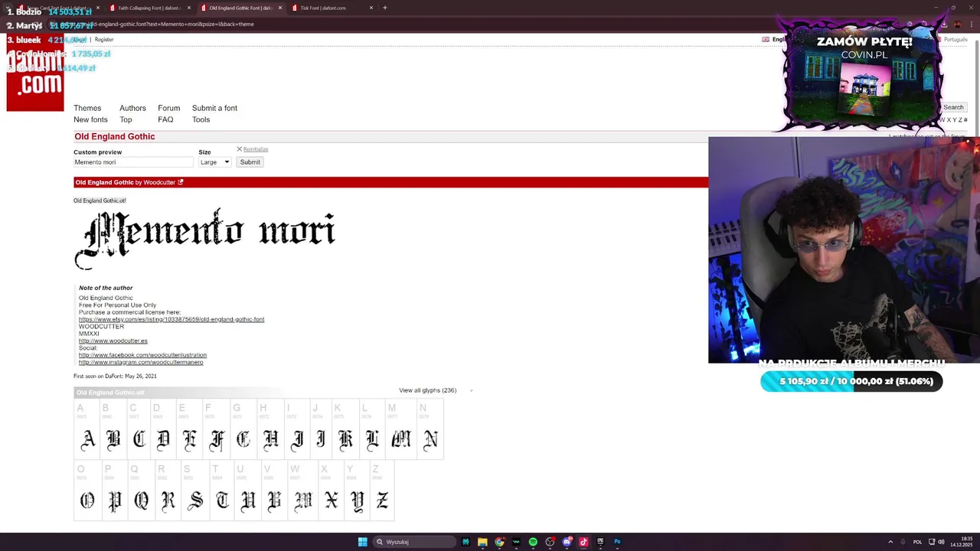Focus the Custom preview text field
The image size is (980, 551).
133,162
